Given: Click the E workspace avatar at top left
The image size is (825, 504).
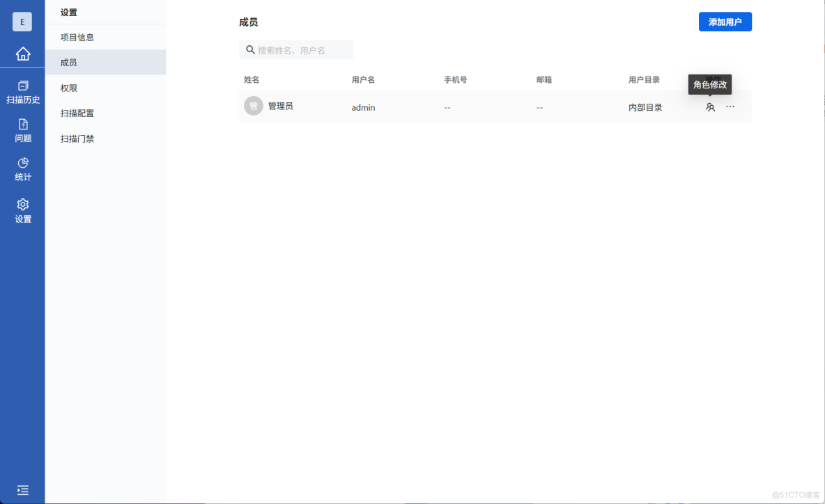Looking at the screenshot, I should pos(22,22).
